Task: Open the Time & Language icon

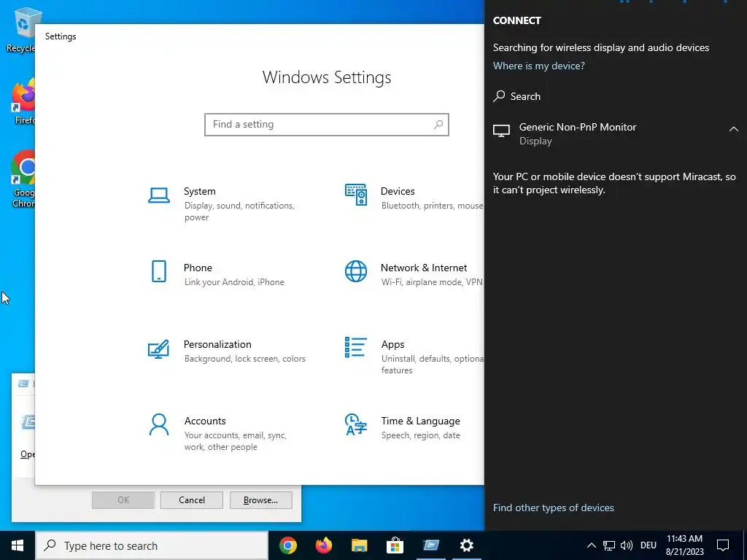Action: click(356, 424)
